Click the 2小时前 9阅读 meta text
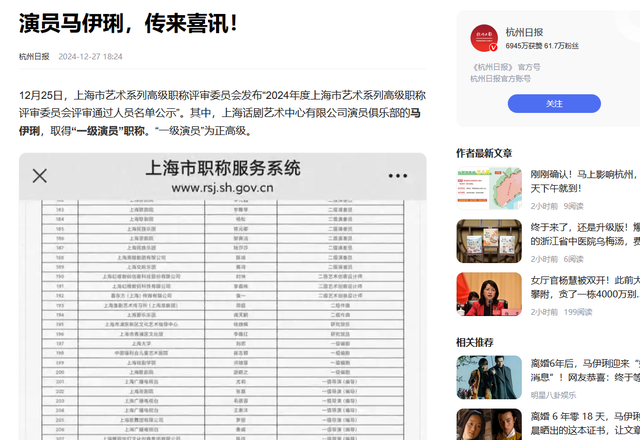 coord(557,206)
